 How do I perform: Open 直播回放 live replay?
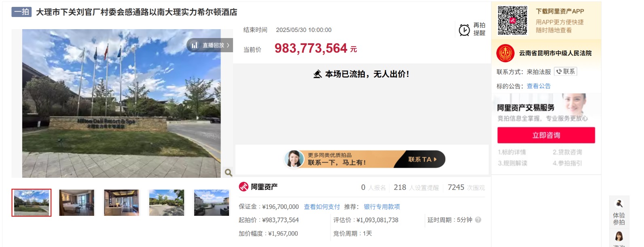210,45
